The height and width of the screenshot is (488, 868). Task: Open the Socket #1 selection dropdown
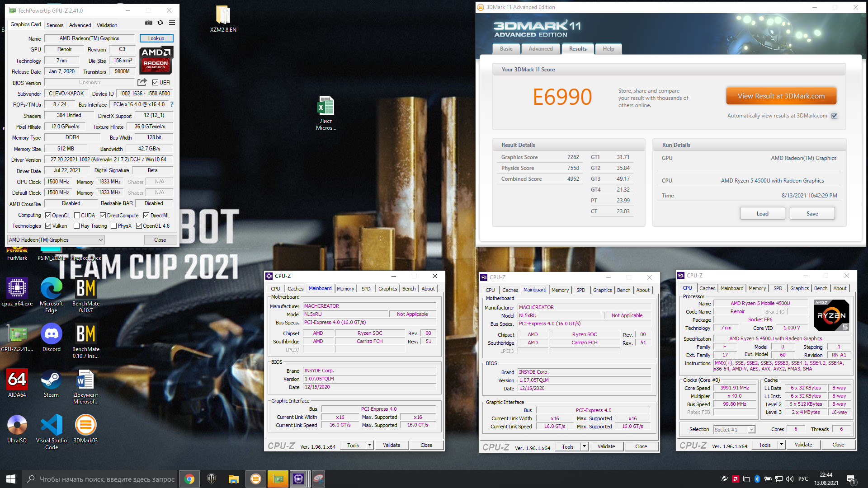[x=734, y=430]
